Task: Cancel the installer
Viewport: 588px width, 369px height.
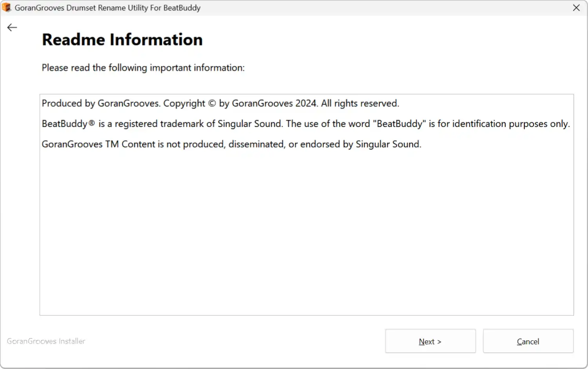Action: point(528,341)
